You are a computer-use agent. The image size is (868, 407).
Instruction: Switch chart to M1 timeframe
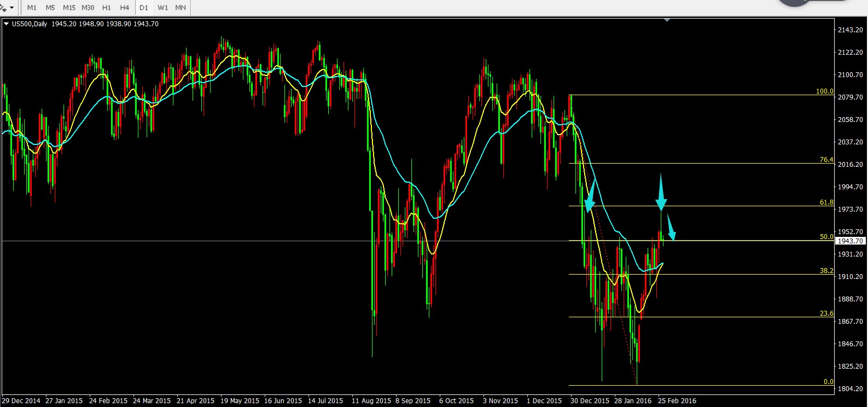point(32,8)
